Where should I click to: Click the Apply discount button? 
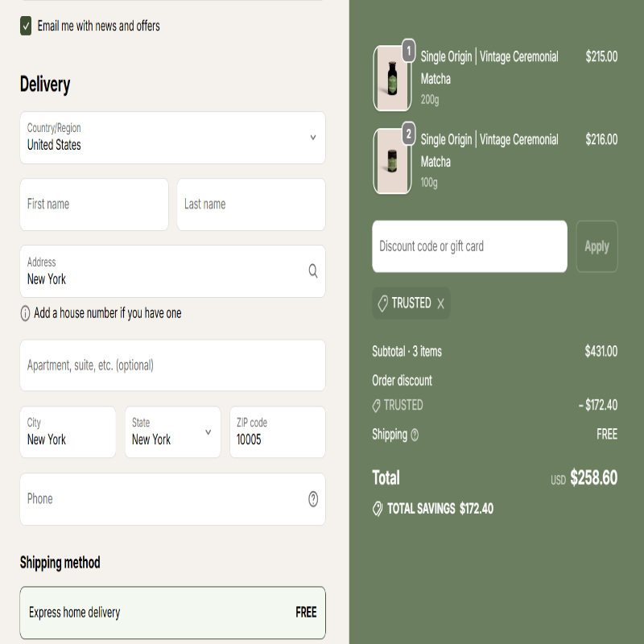coord(597,246)
